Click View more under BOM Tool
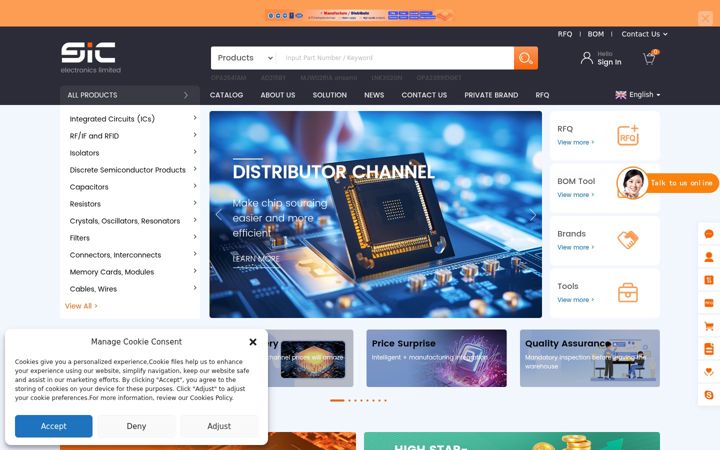The width and height of the screenshot is (720, 450). click(575, 195)
